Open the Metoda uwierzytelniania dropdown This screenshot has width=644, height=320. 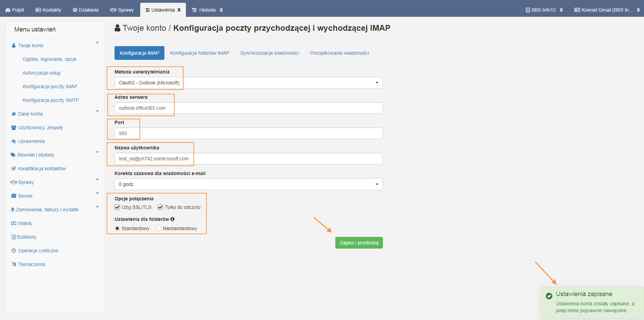coord(249,83)
